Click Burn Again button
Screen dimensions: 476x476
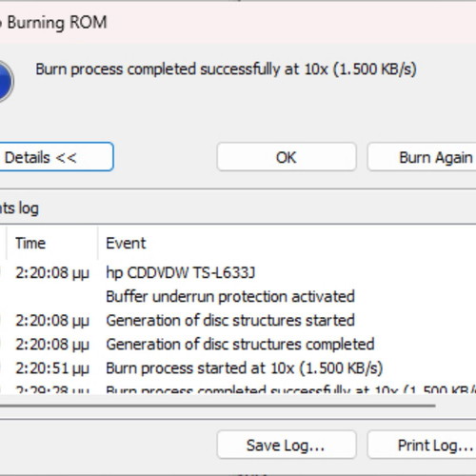pyautogui.click(x=422, y=157)
